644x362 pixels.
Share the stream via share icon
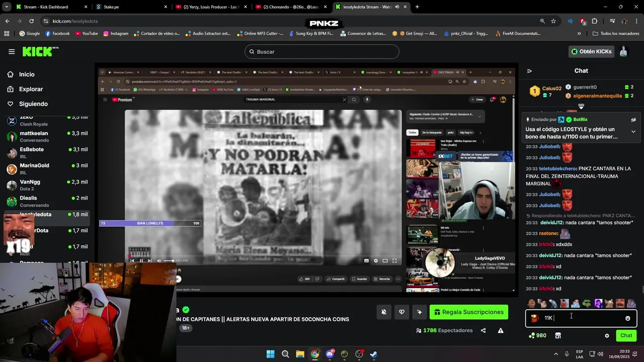[484, 330]
